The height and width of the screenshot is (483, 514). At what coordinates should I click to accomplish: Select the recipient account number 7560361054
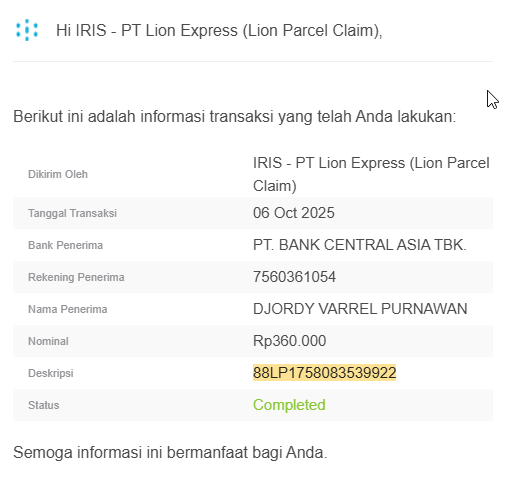(x=294, y=277)
